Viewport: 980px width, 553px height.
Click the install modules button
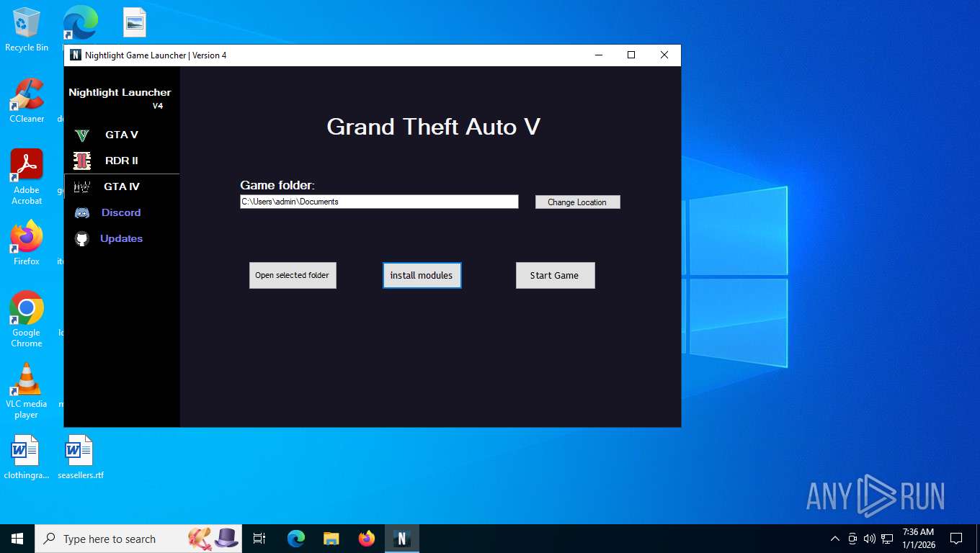pos(422,275)
